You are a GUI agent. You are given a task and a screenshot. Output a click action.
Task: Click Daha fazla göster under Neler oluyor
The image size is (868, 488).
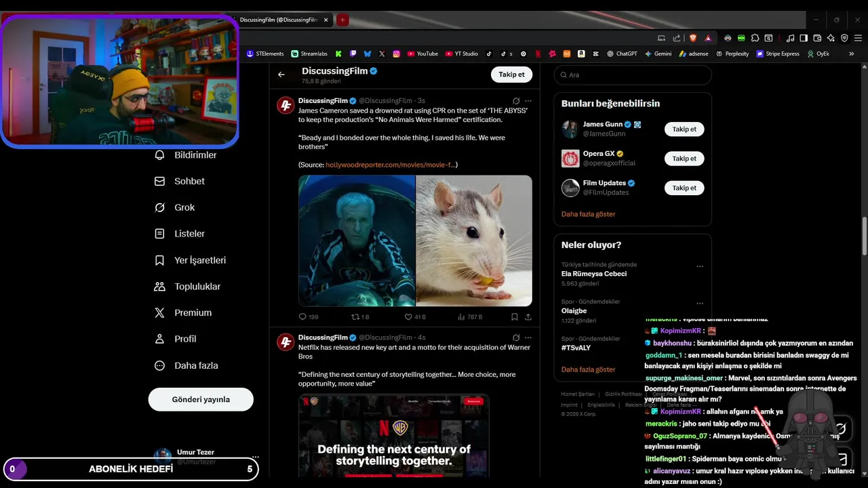click(x=588, y=369)
